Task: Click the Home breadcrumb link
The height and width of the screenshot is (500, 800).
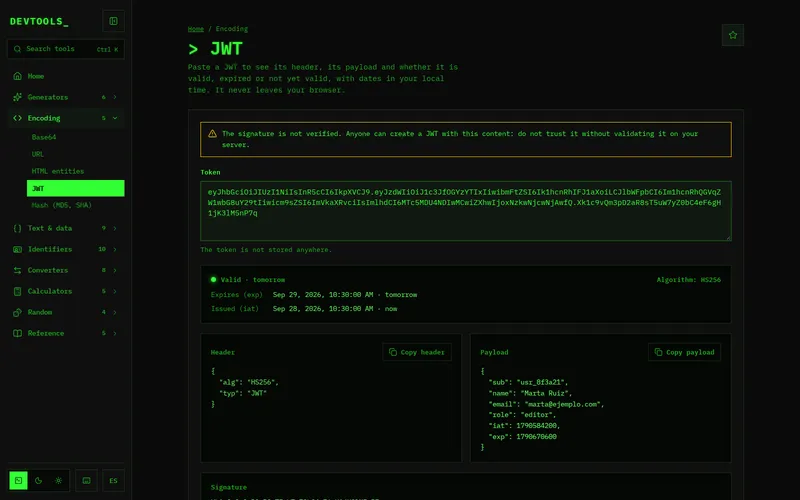Action: (196, 29)
